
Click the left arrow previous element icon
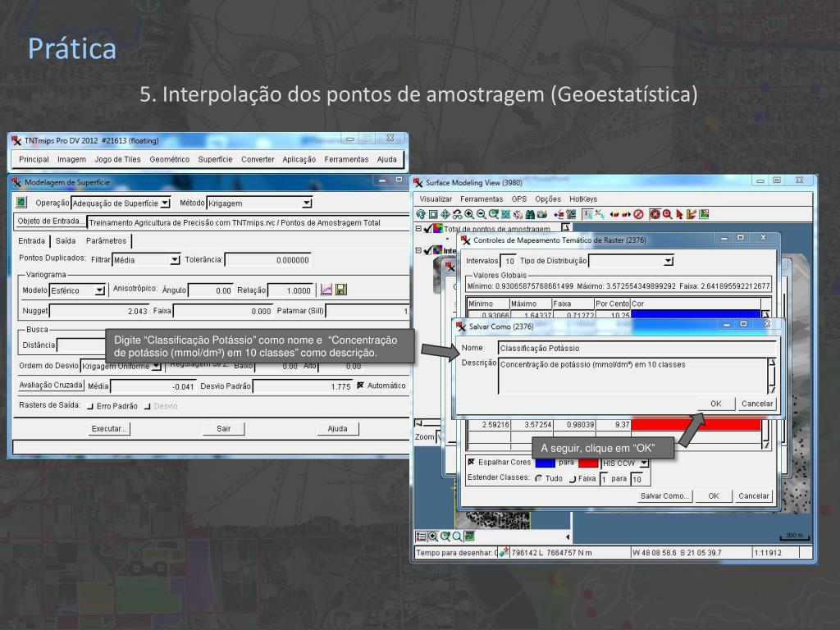[x=614, y=214]
